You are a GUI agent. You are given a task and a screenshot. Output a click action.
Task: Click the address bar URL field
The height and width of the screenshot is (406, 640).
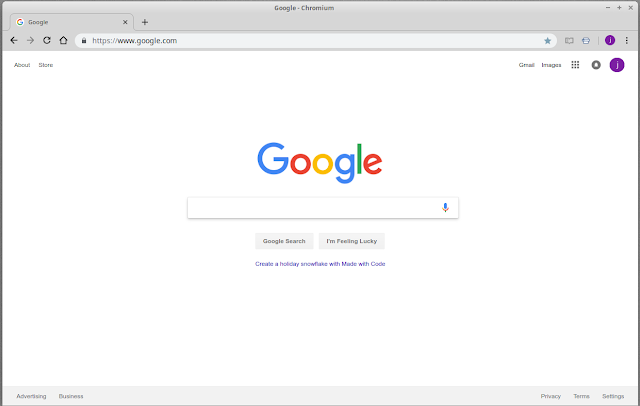pyautogui.click(x=316, y=40)
